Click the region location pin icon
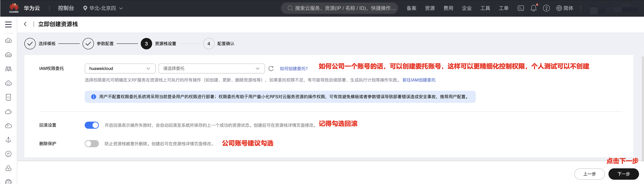Image resolution: width=644 pixels, height=184 pixels. click(85, 8)
